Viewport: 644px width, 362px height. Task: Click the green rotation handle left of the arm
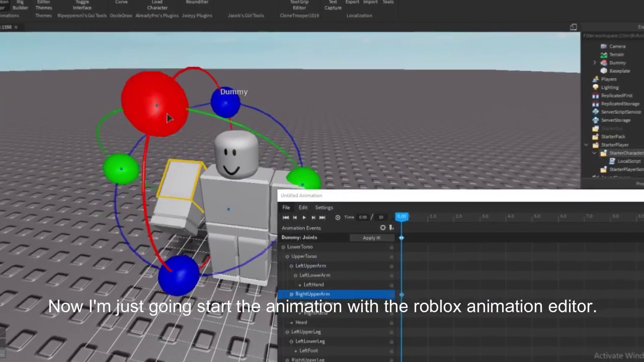(x=121, y=169)
